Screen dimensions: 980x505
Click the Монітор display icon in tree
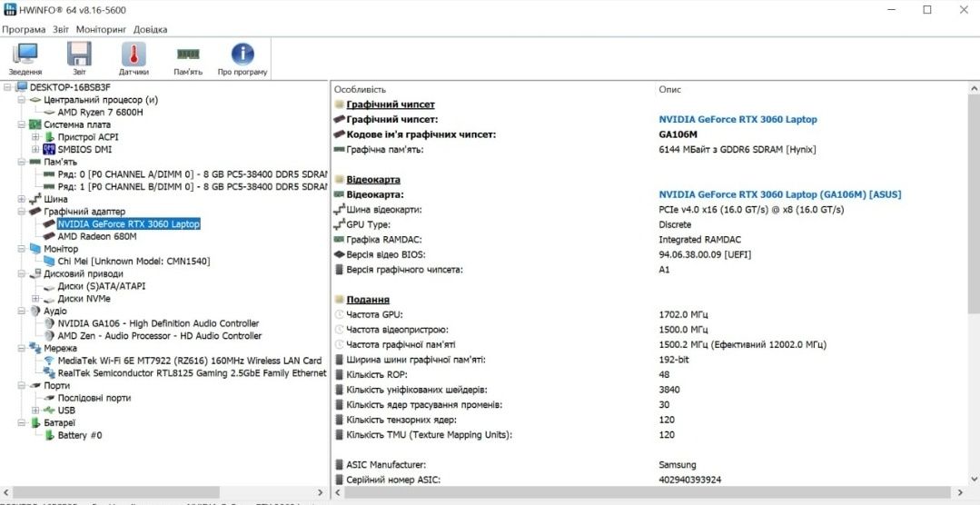click(35, 249)
